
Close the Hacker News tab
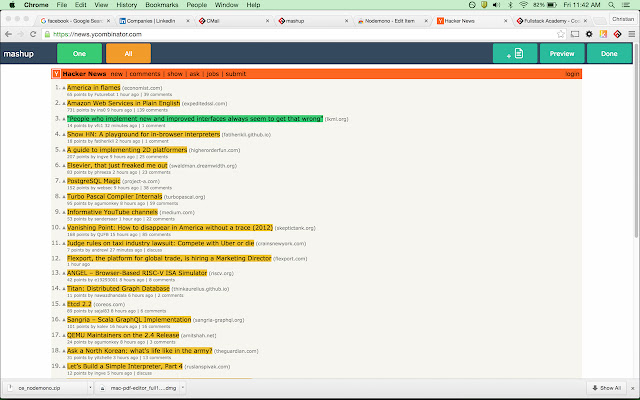point(505,21)
